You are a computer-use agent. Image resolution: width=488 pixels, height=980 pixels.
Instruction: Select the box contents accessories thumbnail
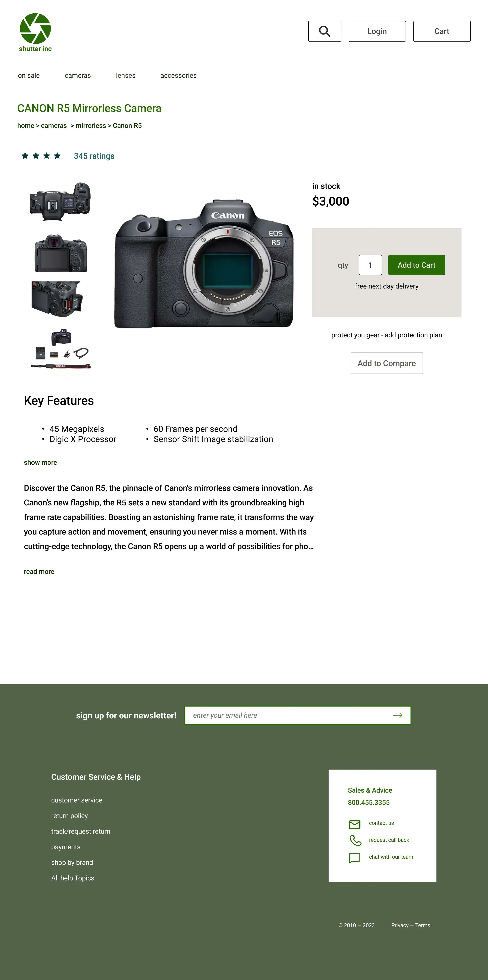(61, 348)
